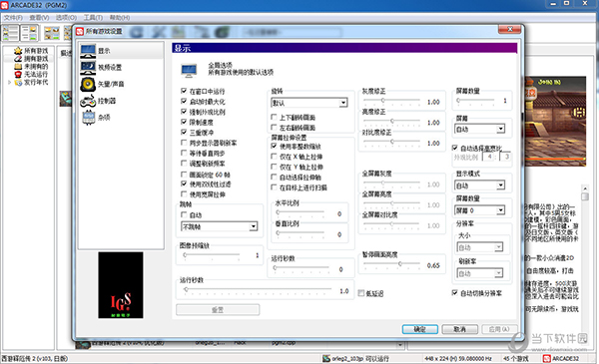Open the 显示模式 dropdown

pos(480,185)
